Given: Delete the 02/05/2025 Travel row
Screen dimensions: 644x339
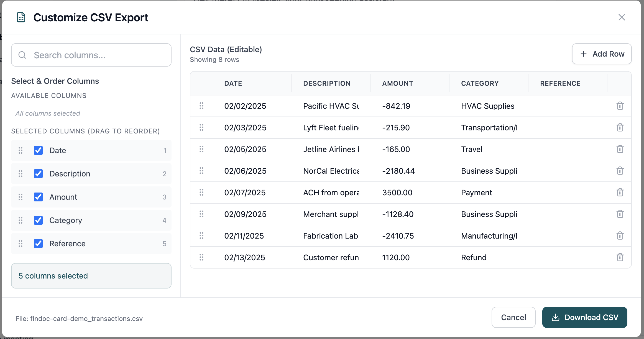Looking at the screenshot, I should click(620, 149).
